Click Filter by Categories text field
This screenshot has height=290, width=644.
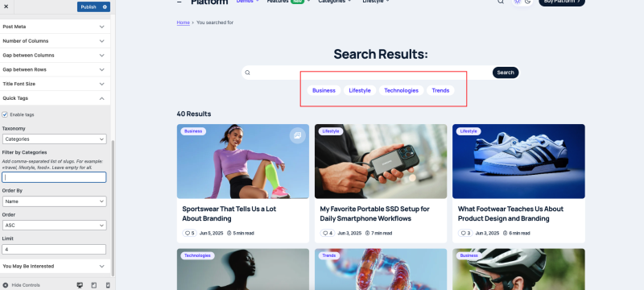(54, 177)
